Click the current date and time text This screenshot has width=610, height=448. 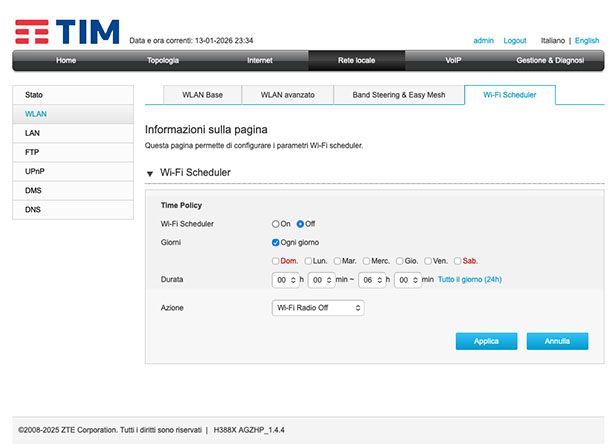(191, 40)
